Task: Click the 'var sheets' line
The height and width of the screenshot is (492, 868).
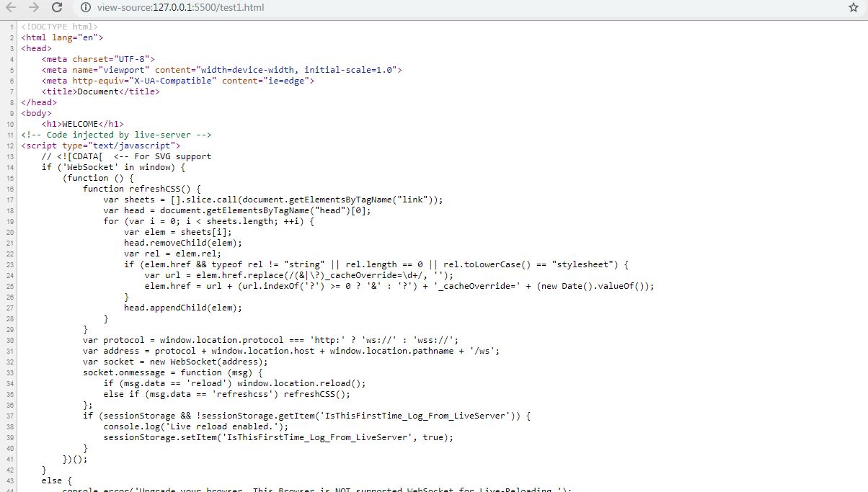Action: [x=273, y=200]
